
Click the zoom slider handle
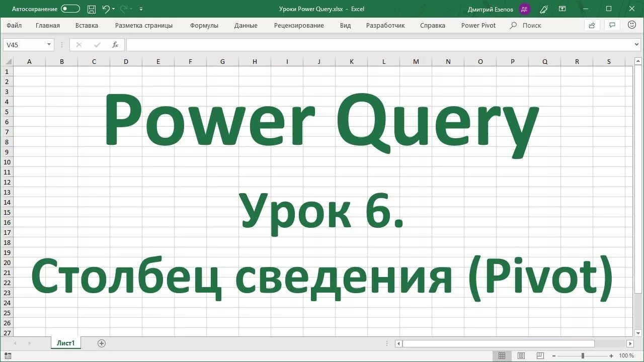(x=583, y=356)
